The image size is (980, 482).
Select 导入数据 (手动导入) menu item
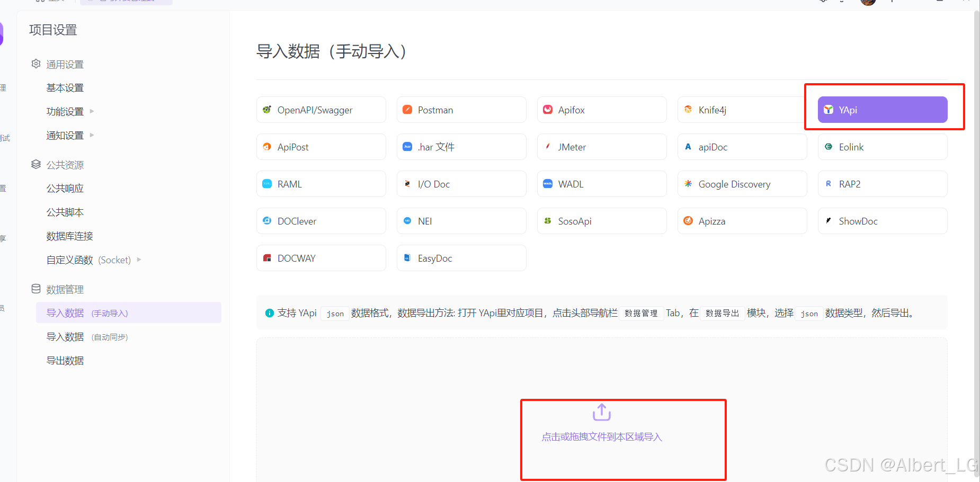click(x=129, y=313)
